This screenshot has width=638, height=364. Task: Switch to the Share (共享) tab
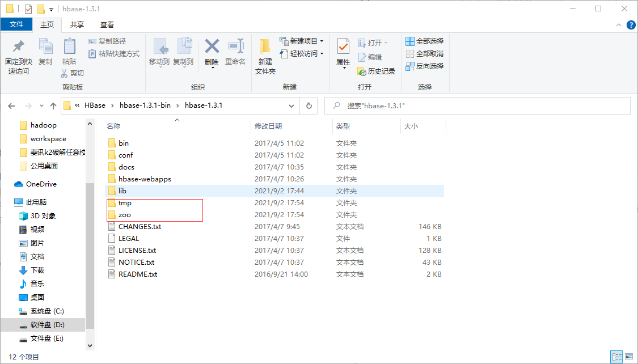point(77,25)
